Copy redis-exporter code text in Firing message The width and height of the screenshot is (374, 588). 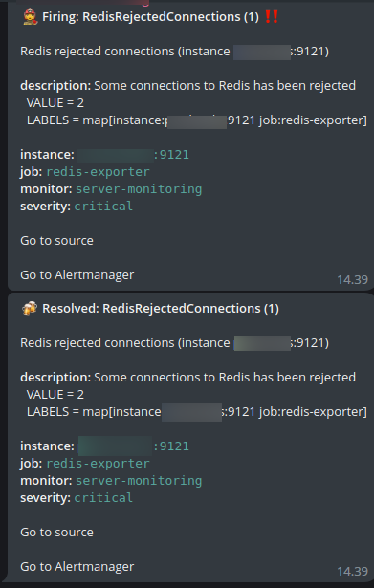click(x=98, y=172)
